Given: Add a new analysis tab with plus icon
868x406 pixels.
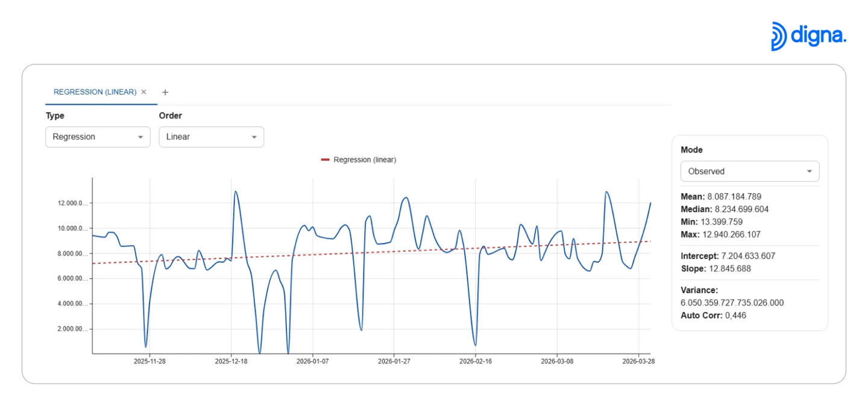Looking at the screenshot, I should pyautogui.click(x=165, y=92).
